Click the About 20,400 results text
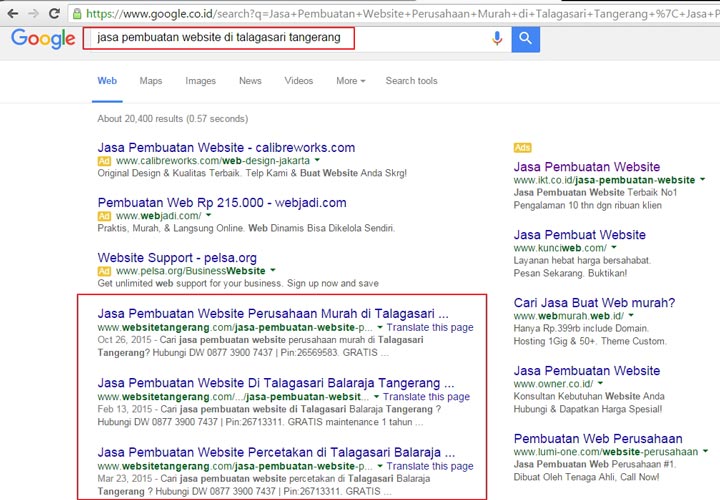Viewport: 720px width, 500px height. (173, 118)
